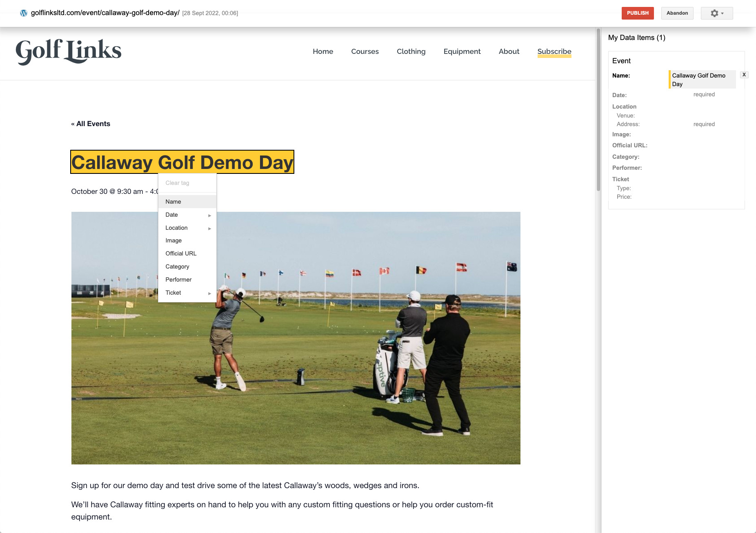Image resolution: width=756 pixels, height=533 pixels.
Task: Expand the Ticket submenu in context menu
Action: click(187, 293)
